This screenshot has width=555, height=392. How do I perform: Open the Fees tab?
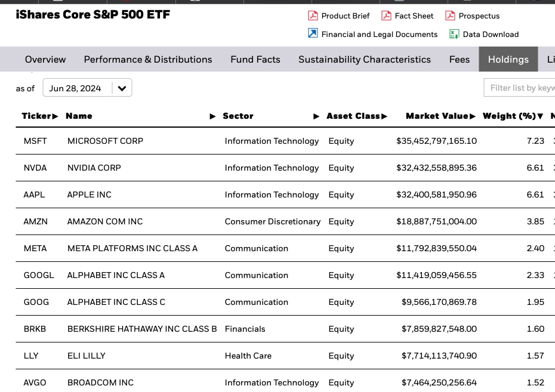(x=460, y=60)
